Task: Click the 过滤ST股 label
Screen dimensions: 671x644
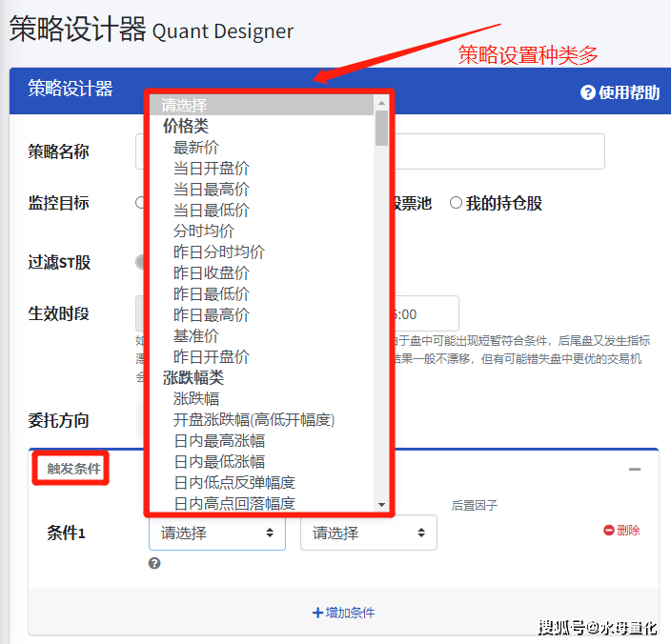Action: pos(59,262)
